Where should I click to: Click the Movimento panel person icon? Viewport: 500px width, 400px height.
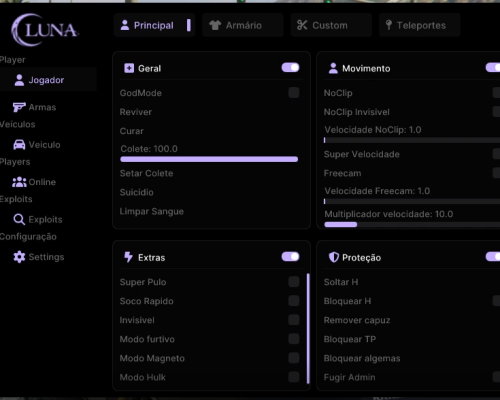[333, 68]
